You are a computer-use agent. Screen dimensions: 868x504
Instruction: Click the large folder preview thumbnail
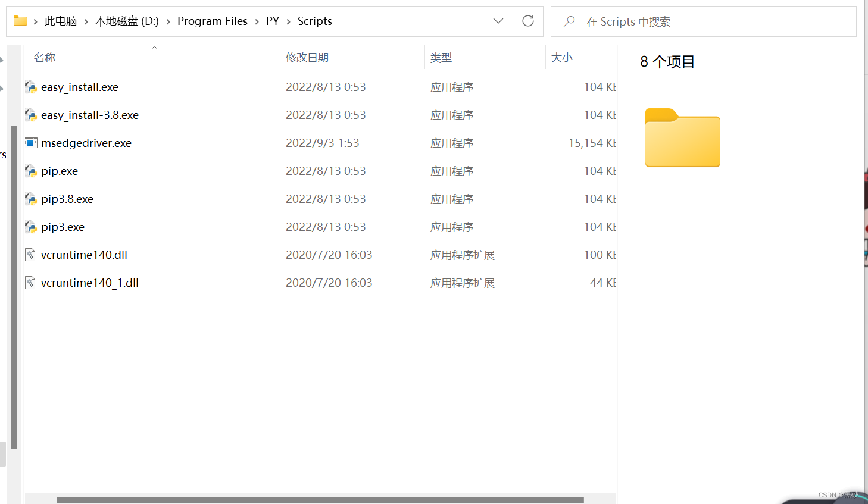[683, 137]
